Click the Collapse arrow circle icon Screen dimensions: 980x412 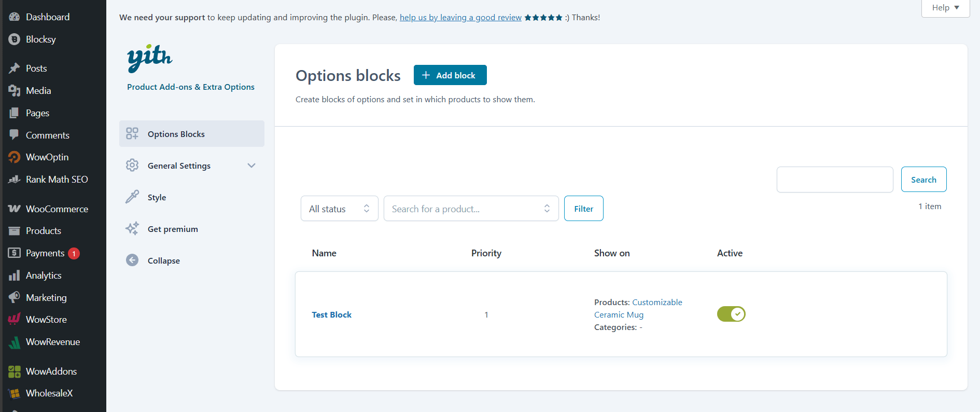(x=132, y=260)
